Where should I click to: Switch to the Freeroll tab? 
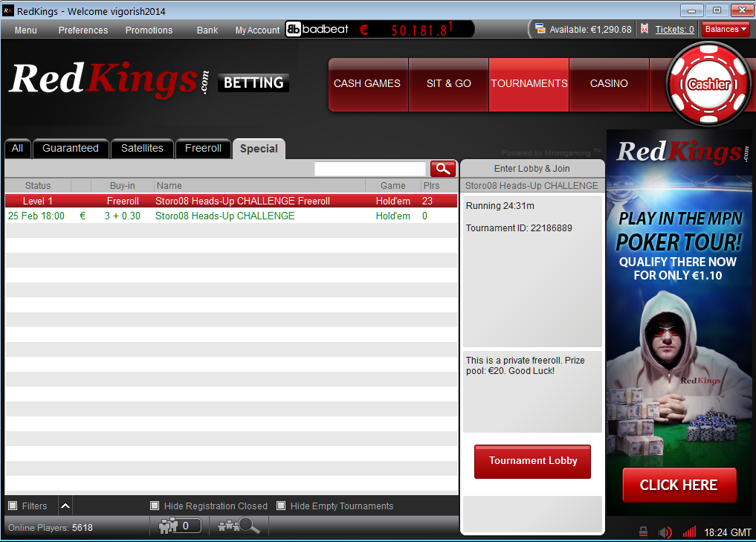(x=203, y=149)
